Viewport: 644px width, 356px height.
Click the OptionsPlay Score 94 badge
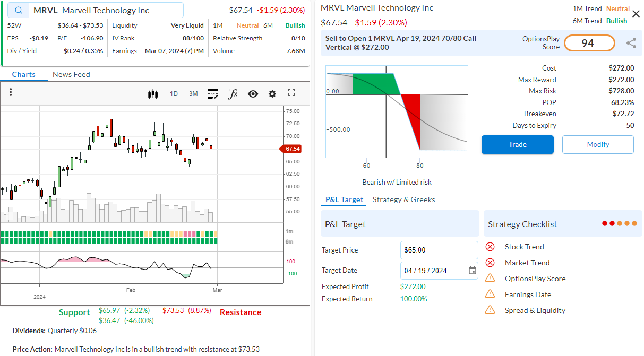pyautogui.click(x=589, y=44)
